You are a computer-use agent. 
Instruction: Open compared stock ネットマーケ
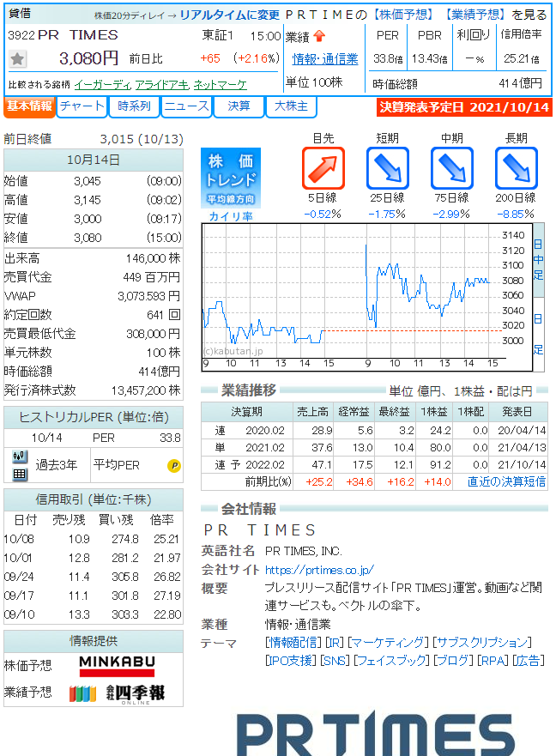220,85
